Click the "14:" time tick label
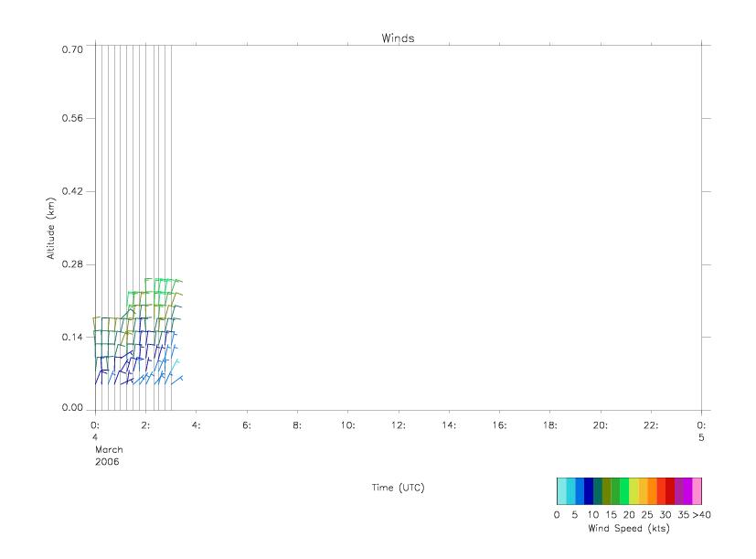Image resolution: width=756 pixels, height=559 pixels. 449,425
